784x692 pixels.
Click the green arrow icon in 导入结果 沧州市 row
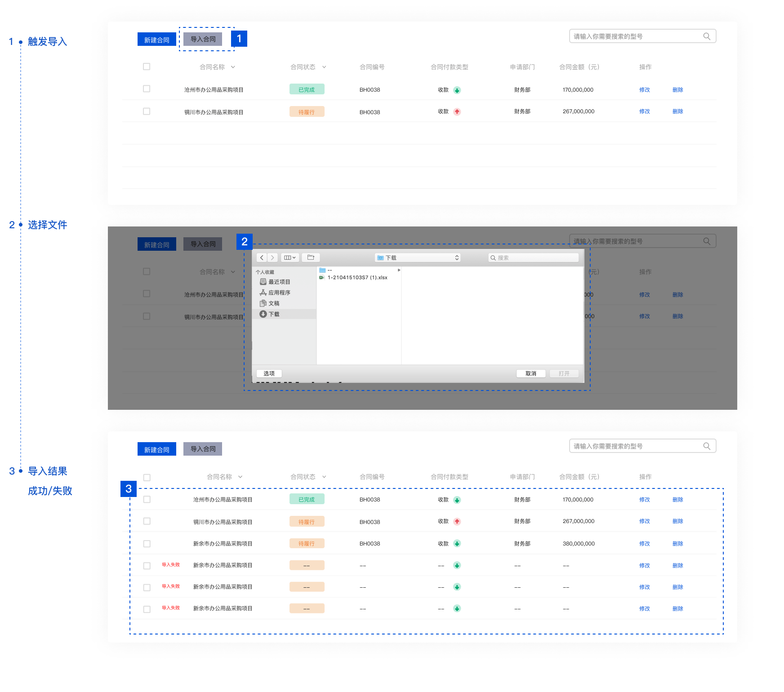click(457, 500)
